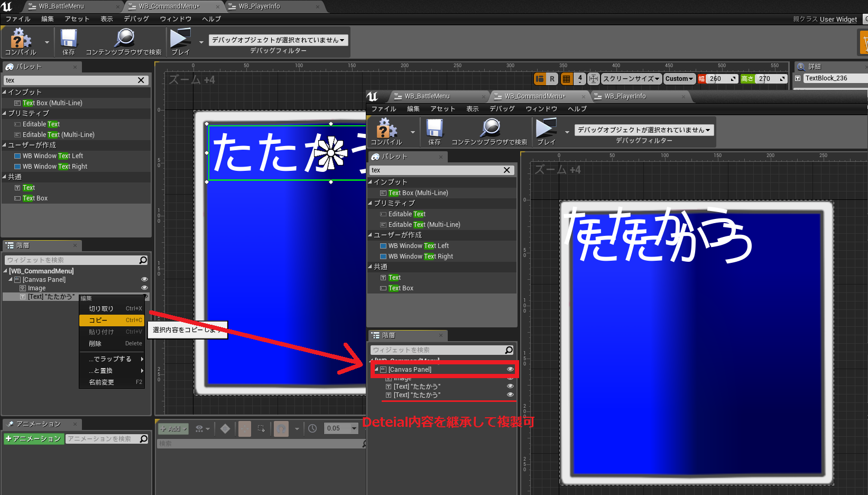Toggle the outline layout mode button in the designer
Image resolution: width=868 pixels, height=495 pixels.
[x=540, y=79]
